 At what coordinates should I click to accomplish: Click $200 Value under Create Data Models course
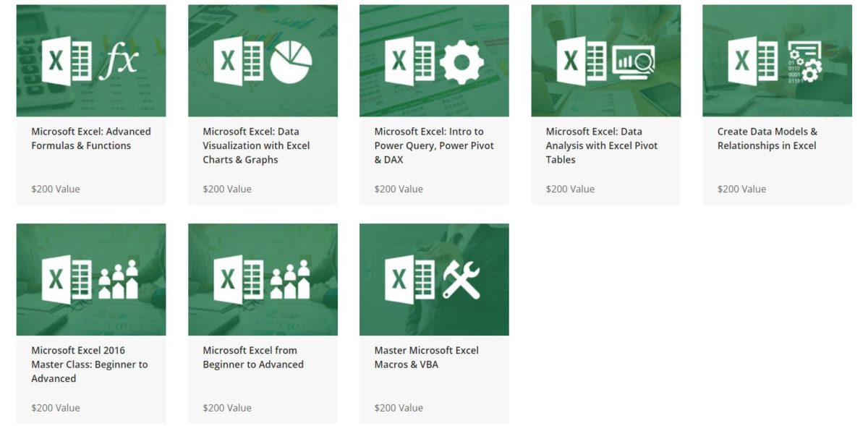pyautogui.click(x=741, y=189)
